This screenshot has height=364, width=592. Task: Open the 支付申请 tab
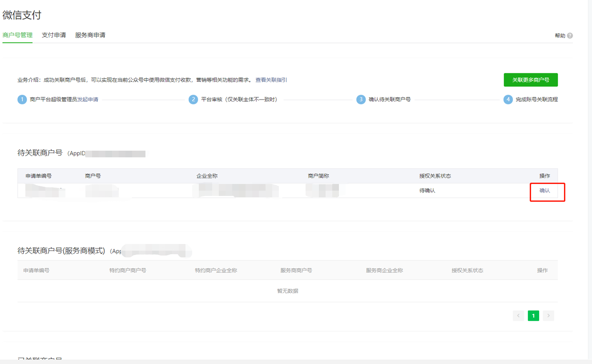(x=54, y=35)
